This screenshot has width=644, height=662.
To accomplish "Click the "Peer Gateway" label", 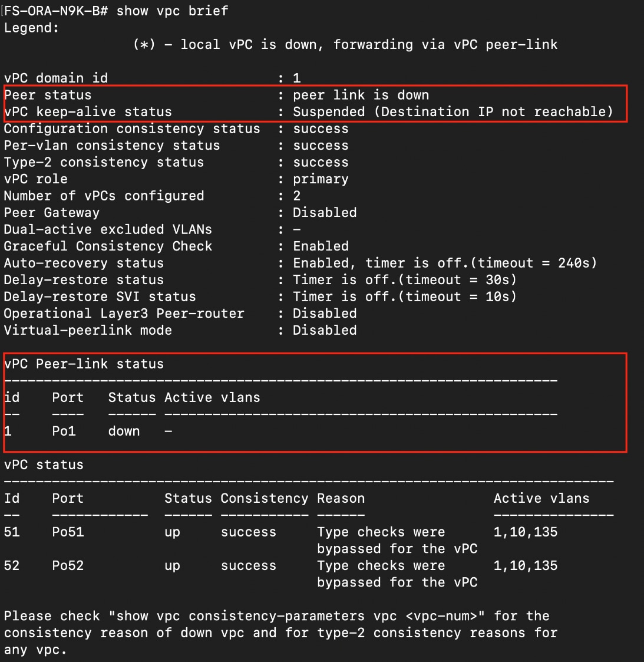I will point(52,212).
